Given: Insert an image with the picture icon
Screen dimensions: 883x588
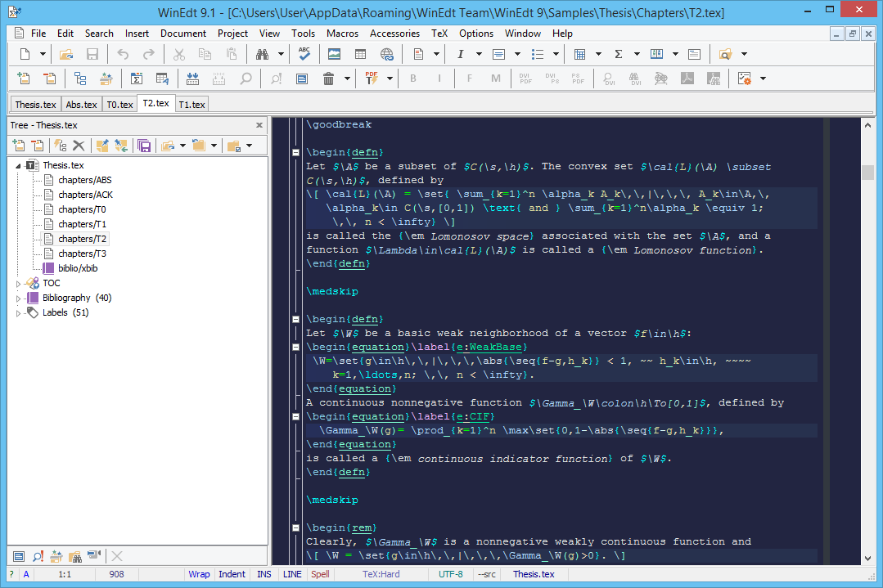Looking at the screenshot, I should (333, 54).
